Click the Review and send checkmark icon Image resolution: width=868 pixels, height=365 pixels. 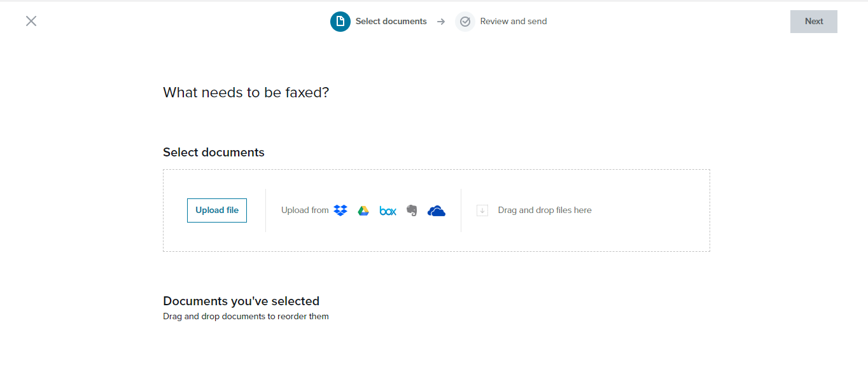(465, 22)
